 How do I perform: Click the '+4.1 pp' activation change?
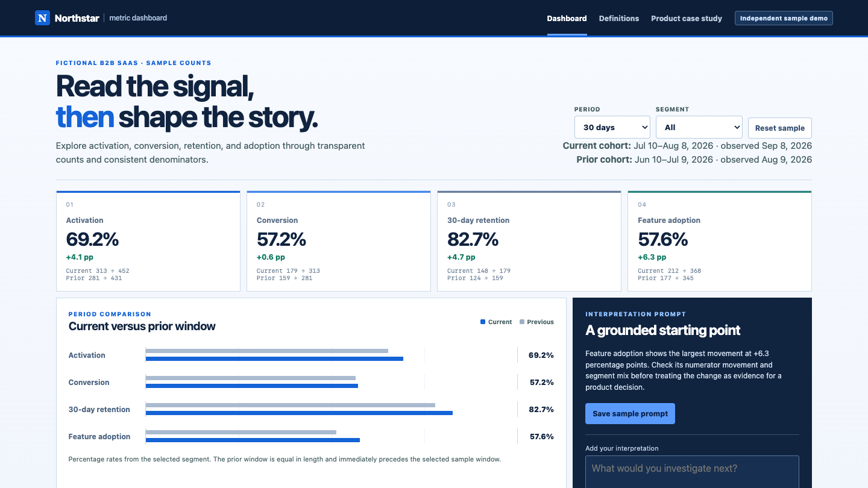(x=80, y=257)
